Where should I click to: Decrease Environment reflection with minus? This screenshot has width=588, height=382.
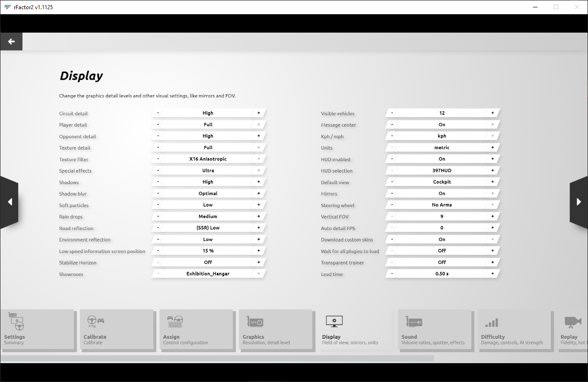[158, 239]
